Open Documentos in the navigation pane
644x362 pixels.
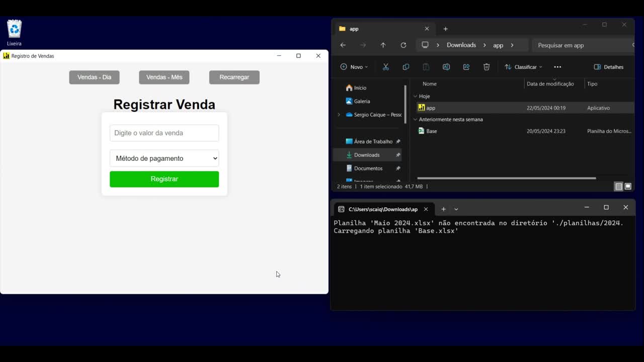[368, 168]
